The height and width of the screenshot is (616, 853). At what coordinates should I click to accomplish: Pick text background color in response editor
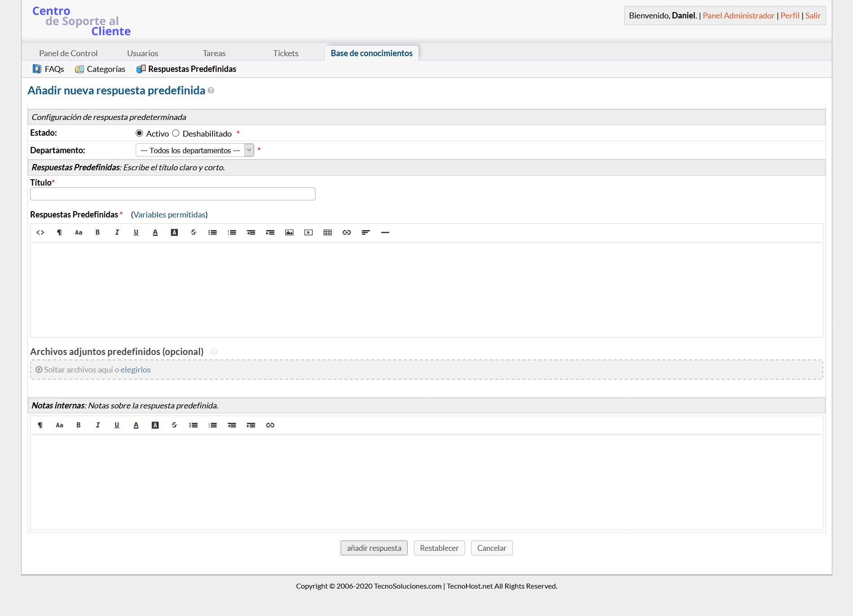pos(174,232)
